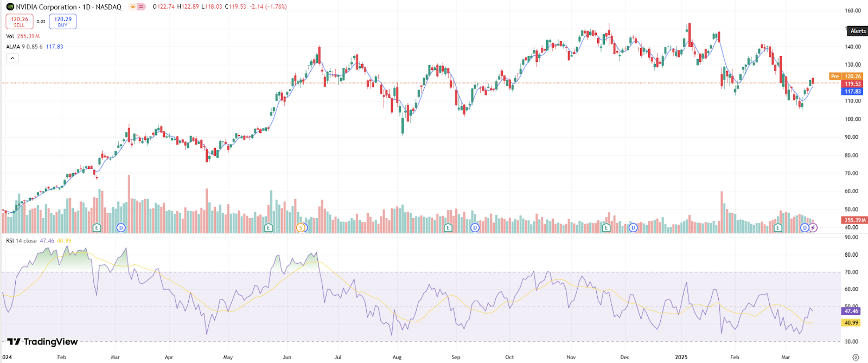Open the stock split marker for June 2024
Image resolution: width=868 pixels, height=363 pixels.
[301, 227]
